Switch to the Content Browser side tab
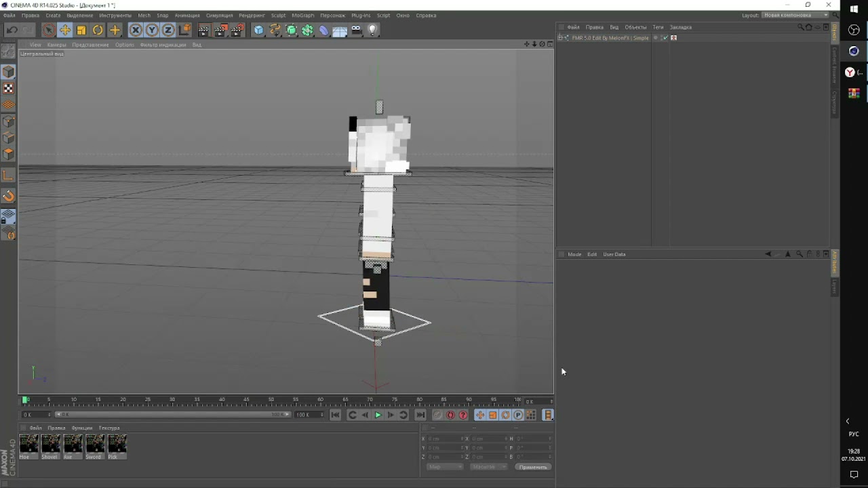The width and height of the screenshot is (868, 488). coord(834,65)
